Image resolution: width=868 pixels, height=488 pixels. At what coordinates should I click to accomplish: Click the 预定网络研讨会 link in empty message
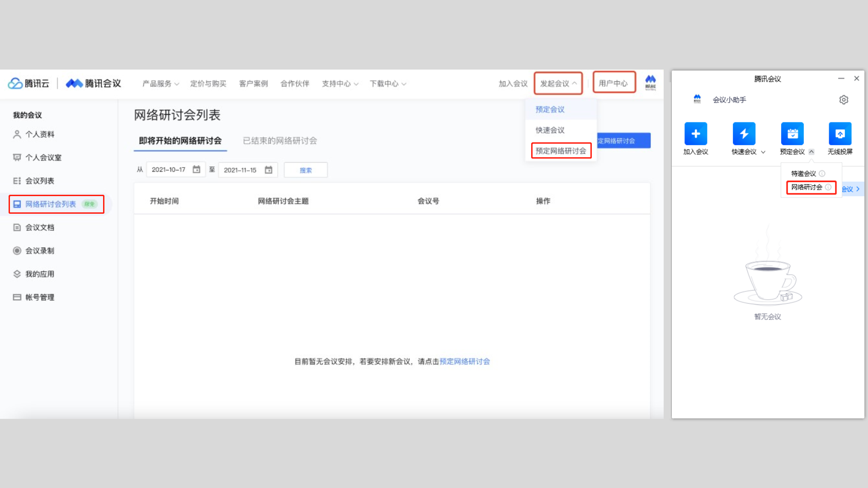point(465,361)
